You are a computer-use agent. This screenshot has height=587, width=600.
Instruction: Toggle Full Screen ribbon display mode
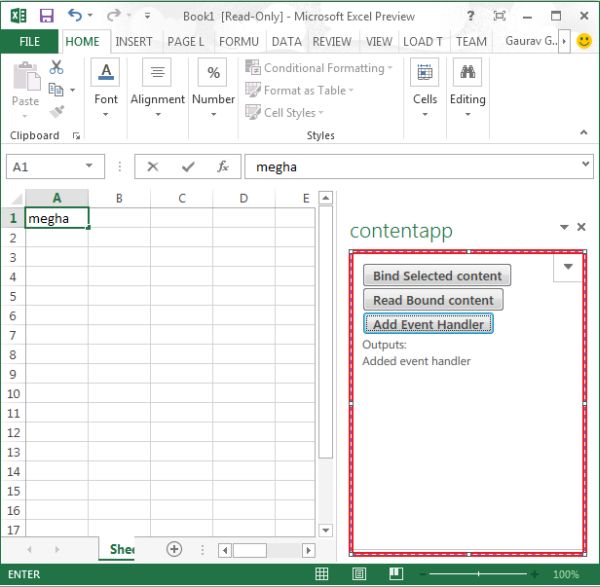(x=499, y=16)
